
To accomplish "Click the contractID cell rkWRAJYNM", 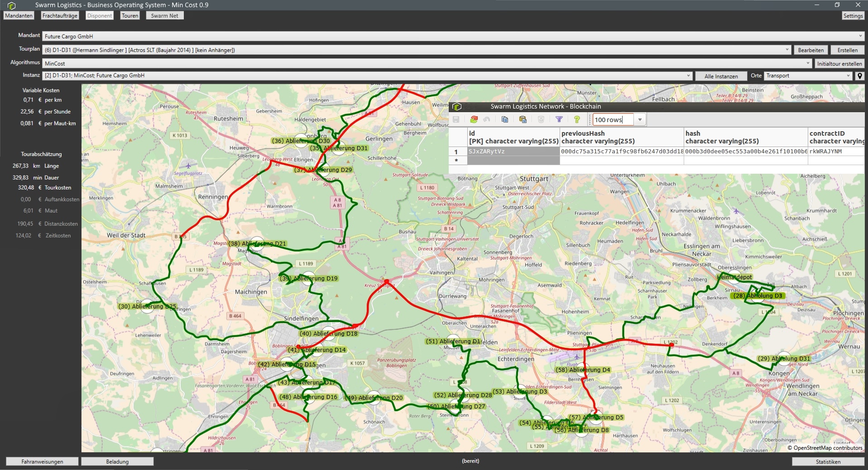I will (836, 152).
